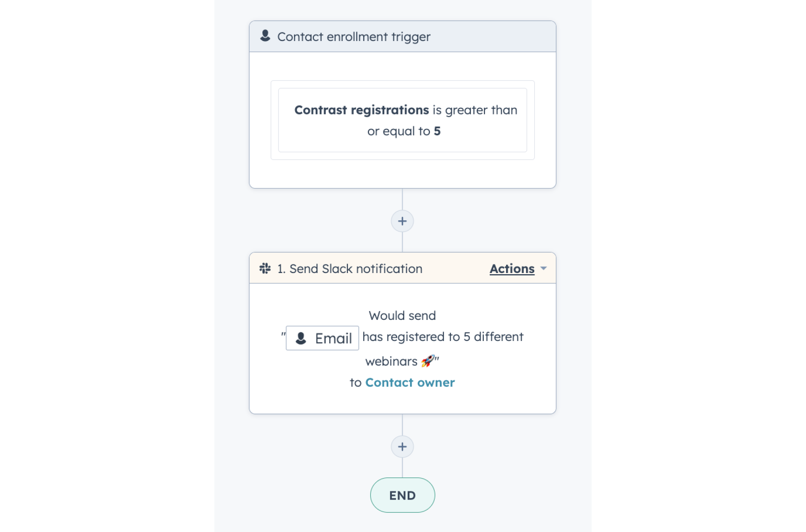Click the plus icon below the enrollment trigger

(x=402, y=221)
